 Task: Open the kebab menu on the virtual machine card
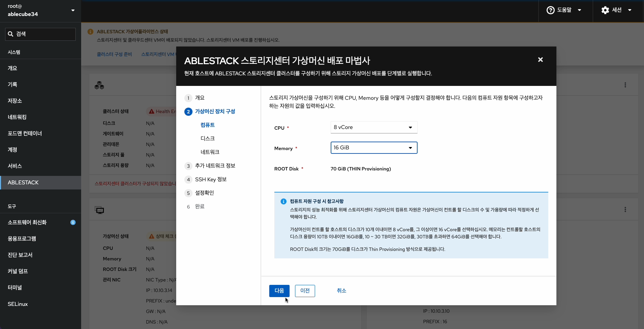point(625,209)
